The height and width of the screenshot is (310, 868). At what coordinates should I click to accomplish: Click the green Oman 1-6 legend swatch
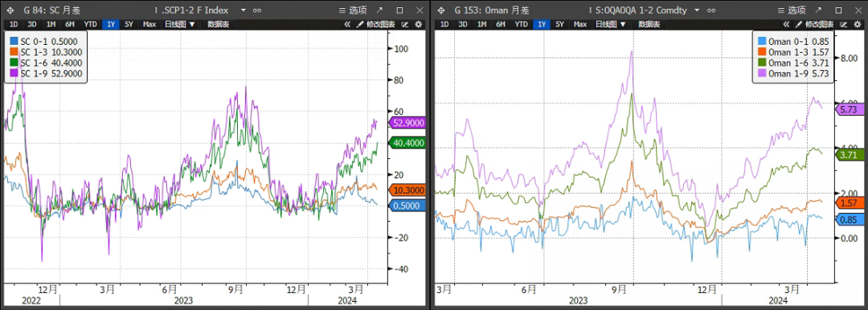tap(761, 63)
